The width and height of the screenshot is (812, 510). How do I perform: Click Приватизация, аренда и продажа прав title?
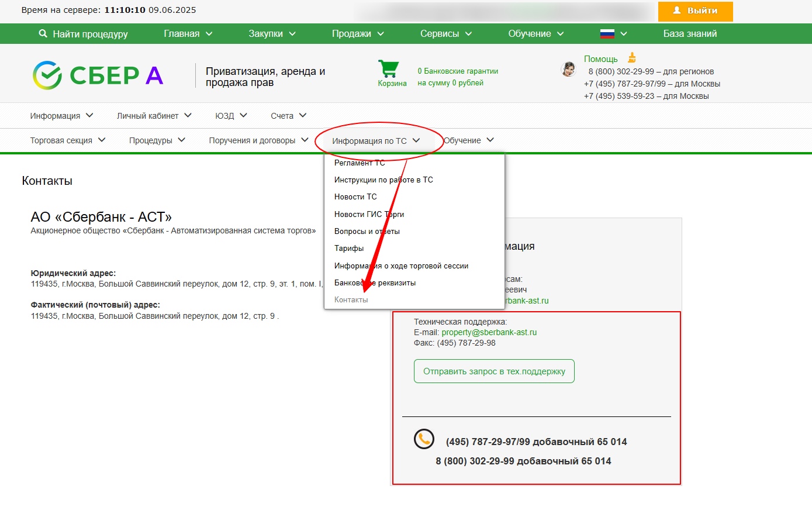coord(265,77)
